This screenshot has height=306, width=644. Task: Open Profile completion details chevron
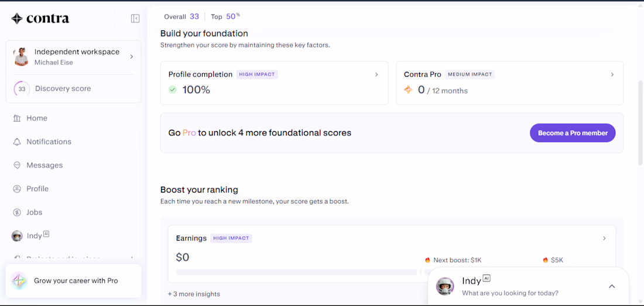click(376, 75)
